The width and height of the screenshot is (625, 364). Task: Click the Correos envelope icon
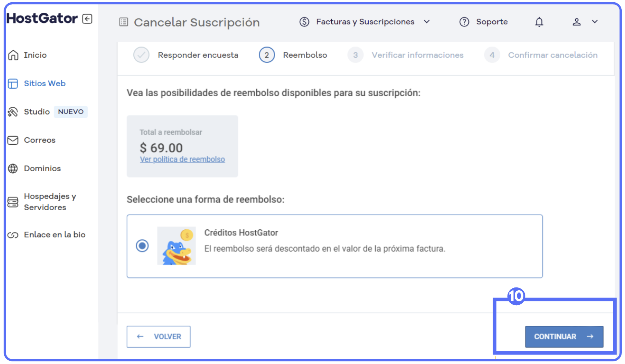pos(13,140)
